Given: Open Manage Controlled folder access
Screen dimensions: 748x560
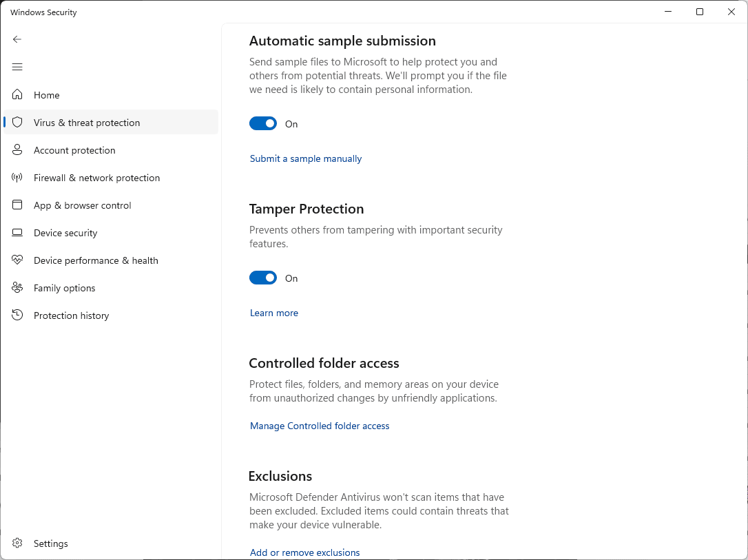Looking at the screenshot, I should tap(320, 426).
